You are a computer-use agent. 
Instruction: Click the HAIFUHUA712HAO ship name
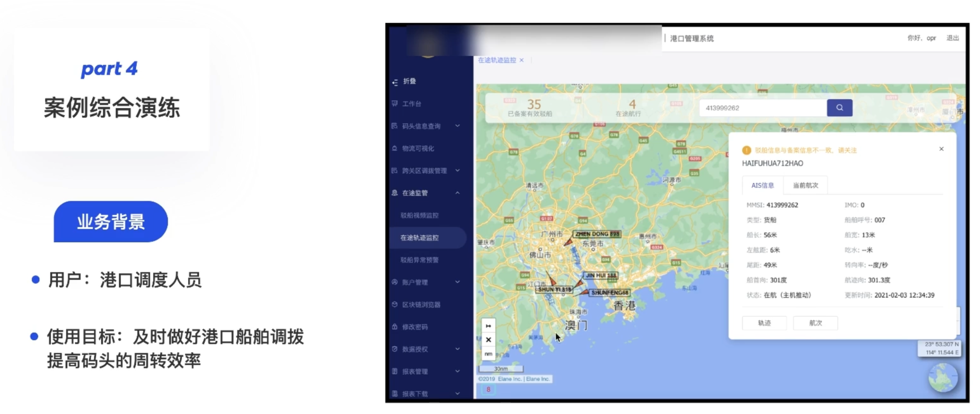[x=772, y=163]
